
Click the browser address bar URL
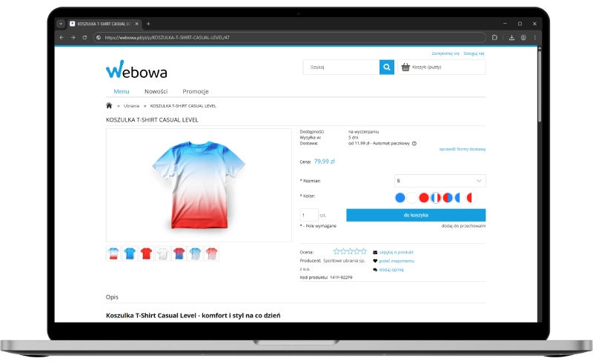168,38
